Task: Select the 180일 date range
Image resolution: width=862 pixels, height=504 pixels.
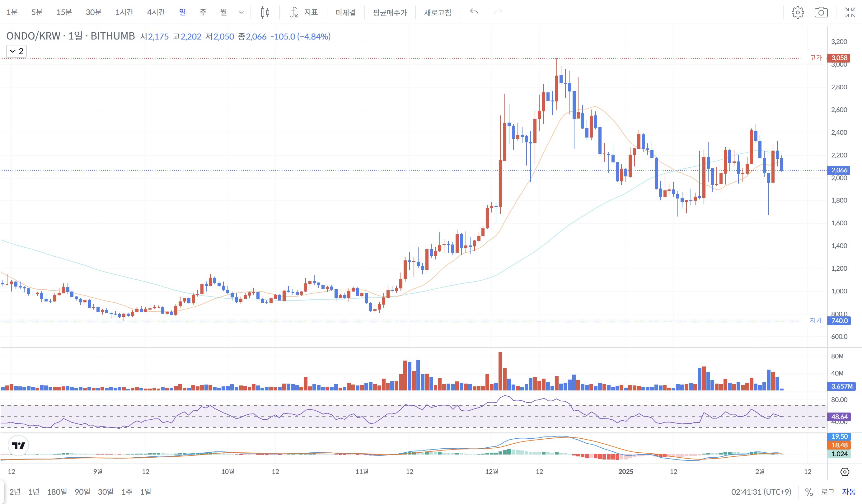Action: pos(57,492)
